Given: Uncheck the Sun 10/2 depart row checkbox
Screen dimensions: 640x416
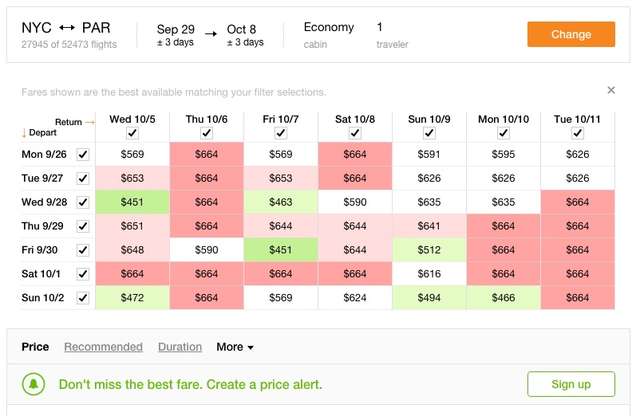Looking at the screenshot, I should pos(83,296).
